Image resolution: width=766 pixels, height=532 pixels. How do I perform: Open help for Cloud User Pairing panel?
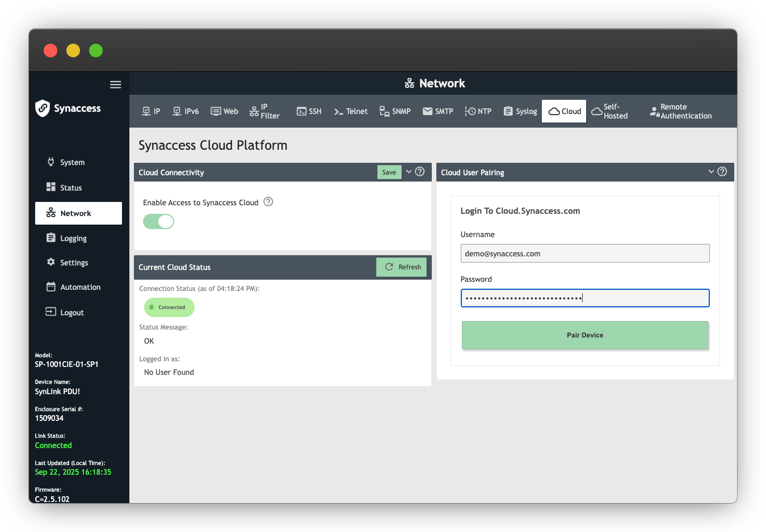722,172
